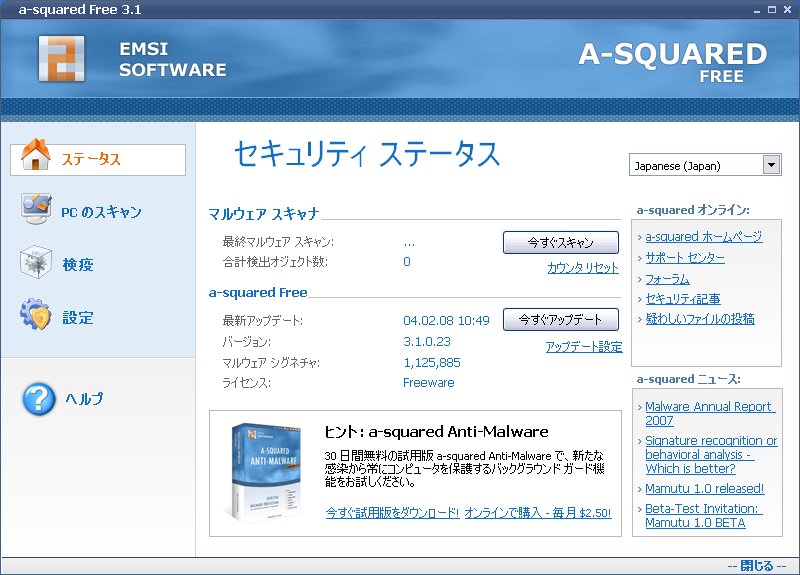Click the 閉じる close link at the bottom
Viewport: 800px width, 575px height.
point(757,565)
